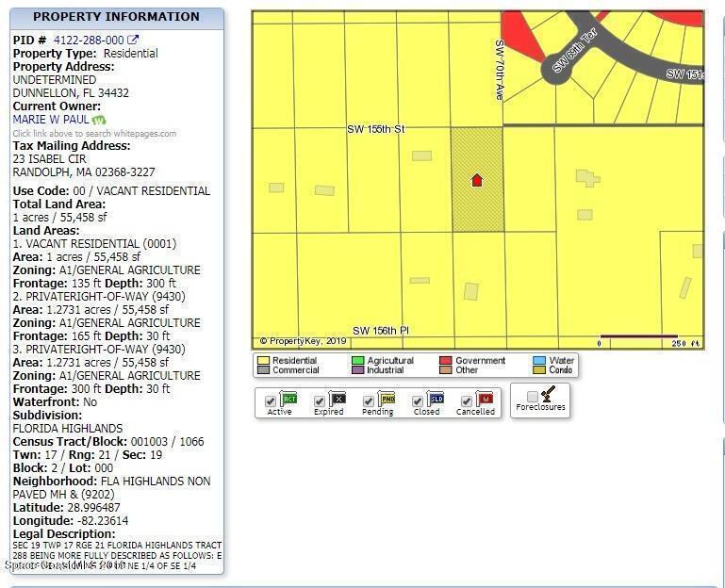Uncheck the Pending listings checkbox
Viewport: 725px width, 588px height.
pos(369,401)
